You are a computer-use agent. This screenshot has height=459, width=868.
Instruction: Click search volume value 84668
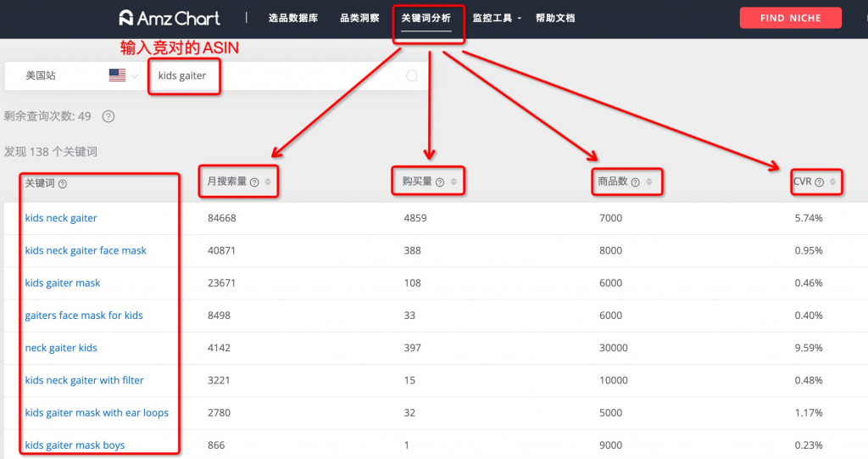(222, 218)
